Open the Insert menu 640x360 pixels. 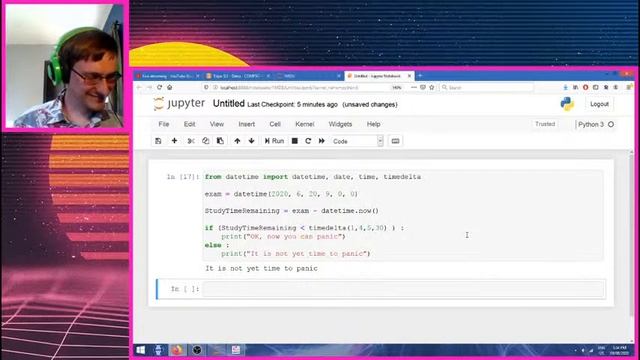point(247,124)
